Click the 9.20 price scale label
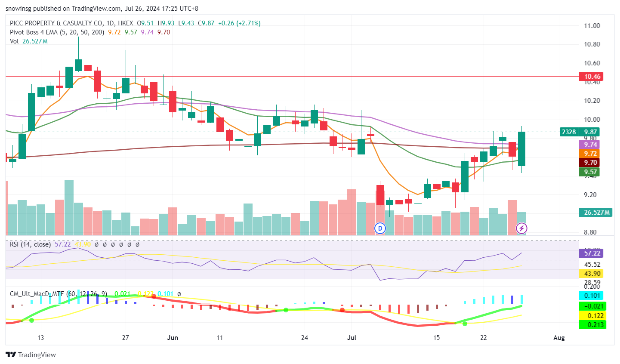This screenshot has width=620, height=364. click(x=590, y=195)
